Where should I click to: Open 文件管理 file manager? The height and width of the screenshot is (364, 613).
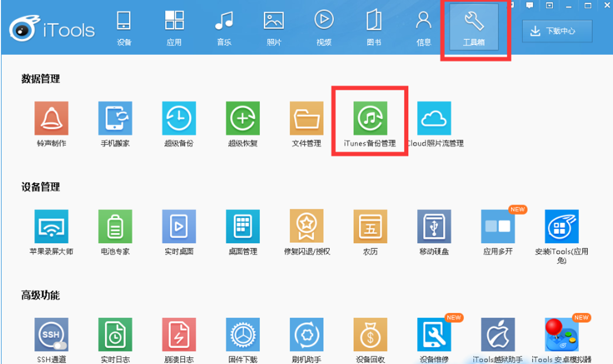(306, 119)
